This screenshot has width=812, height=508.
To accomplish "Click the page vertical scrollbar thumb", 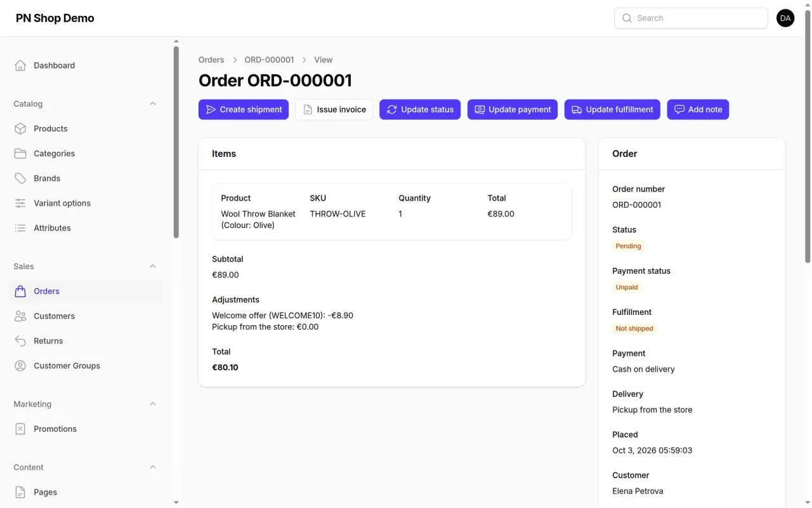I will coord(808,136).
